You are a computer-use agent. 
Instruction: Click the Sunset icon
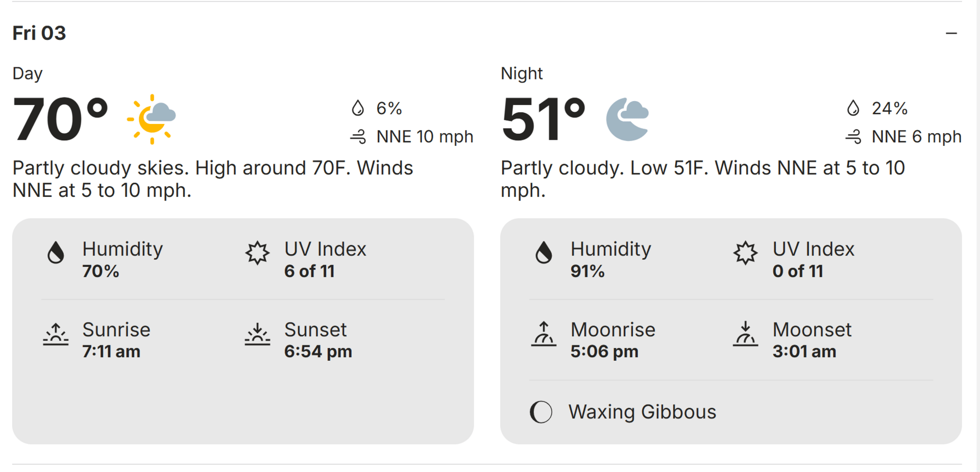pyautogui.click(x=257, y=335)
